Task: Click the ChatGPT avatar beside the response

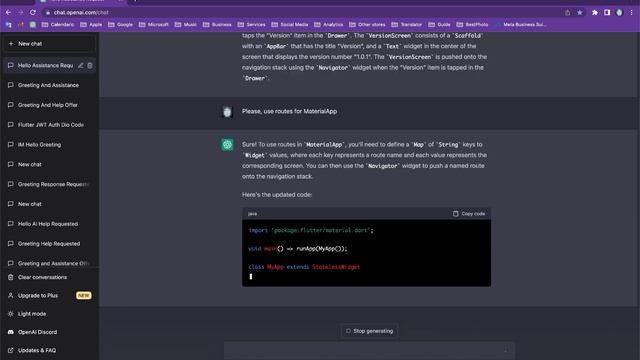Action: pyautogui.click(x=227, y=144)
